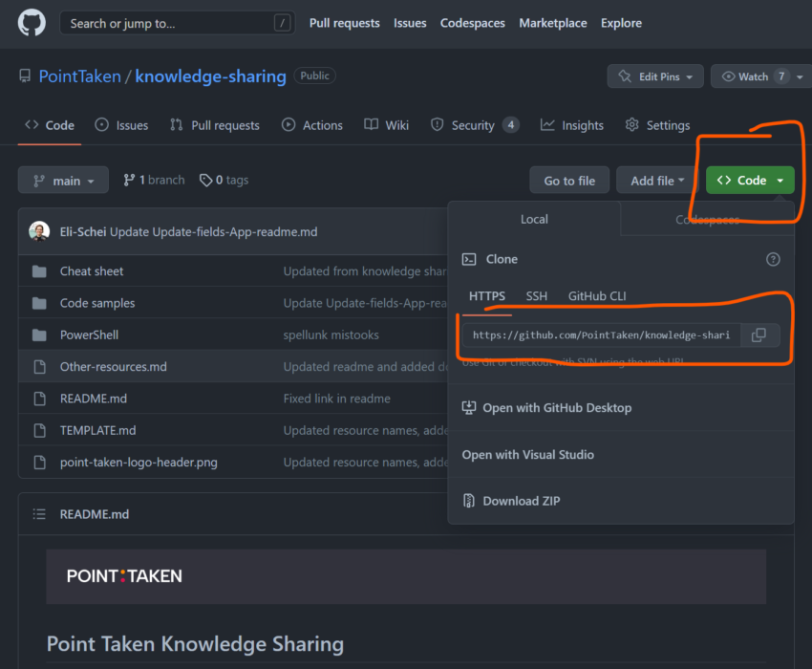The width and height of the screenshot is (812, 669).
Task: Expand the Add file dropdown
Action: click(x=657, y=181)
